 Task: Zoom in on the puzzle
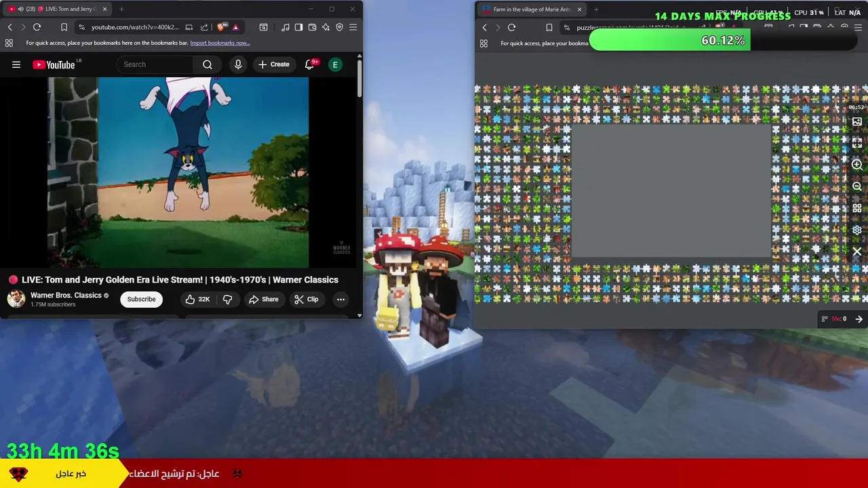tap(857, 165)
